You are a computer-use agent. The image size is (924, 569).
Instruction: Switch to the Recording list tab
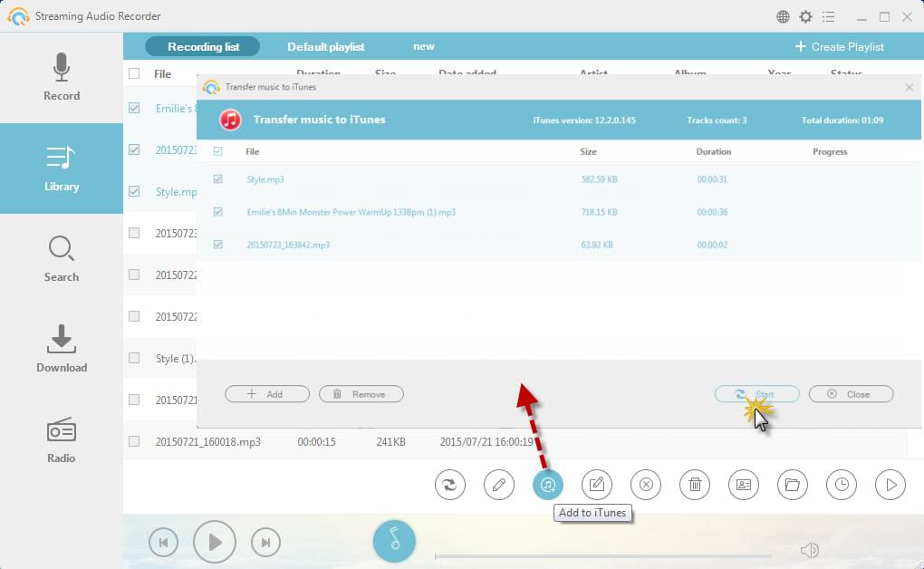202,47
